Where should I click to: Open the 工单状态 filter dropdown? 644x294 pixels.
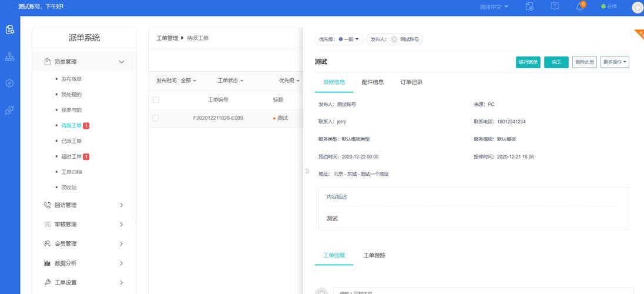(231, 81)
